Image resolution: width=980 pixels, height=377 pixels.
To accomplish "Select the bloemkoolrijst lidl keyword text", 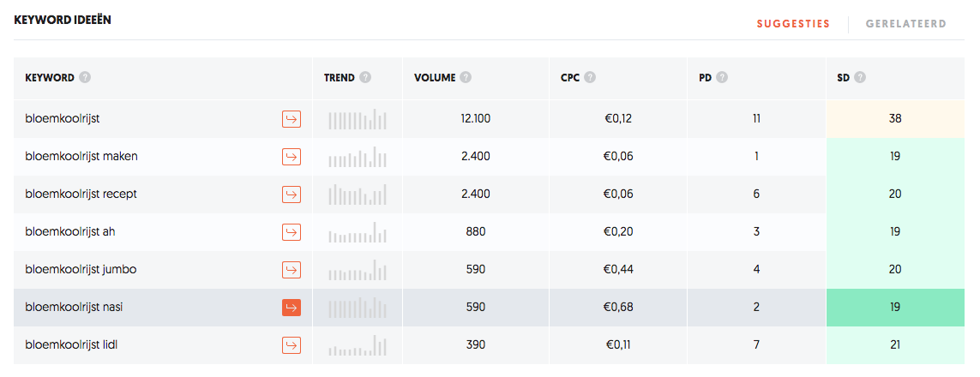I will point(71,344).
